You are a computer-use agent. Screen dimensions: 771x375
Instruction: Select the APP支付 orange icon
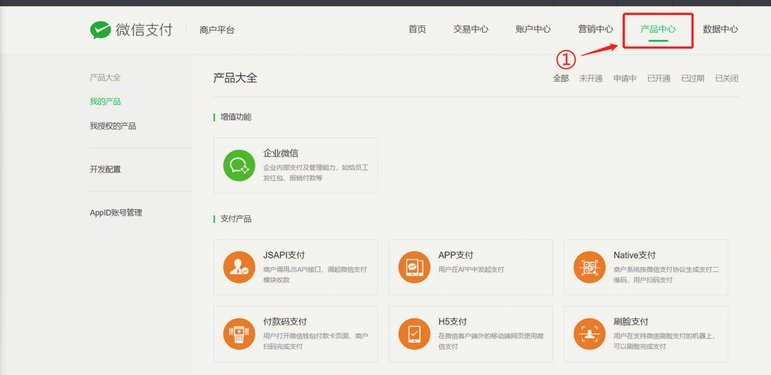click(414, 267)
